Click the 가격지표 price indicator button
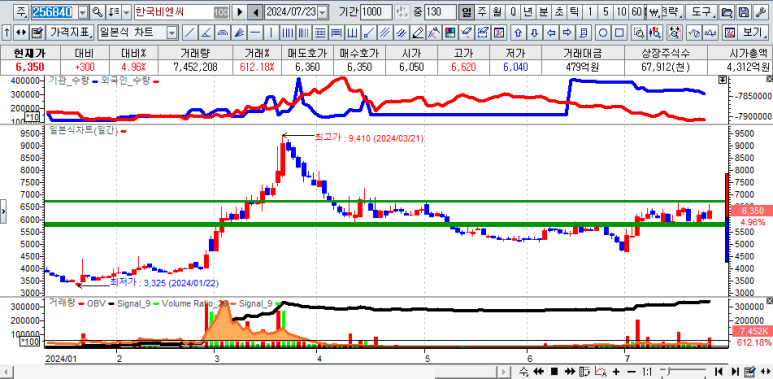The height and width of the screenshot is (379, 773). 70,33
